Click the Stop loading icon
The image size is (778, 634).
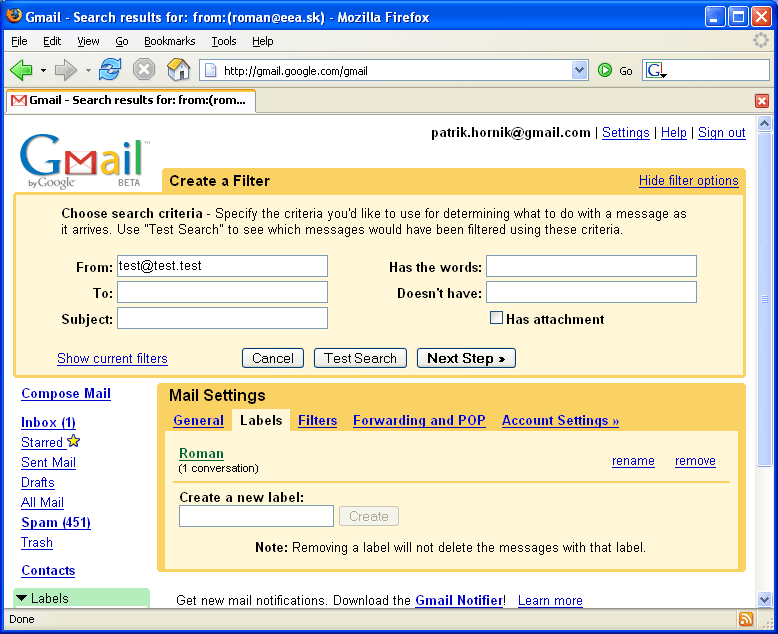tap(144, 70)
